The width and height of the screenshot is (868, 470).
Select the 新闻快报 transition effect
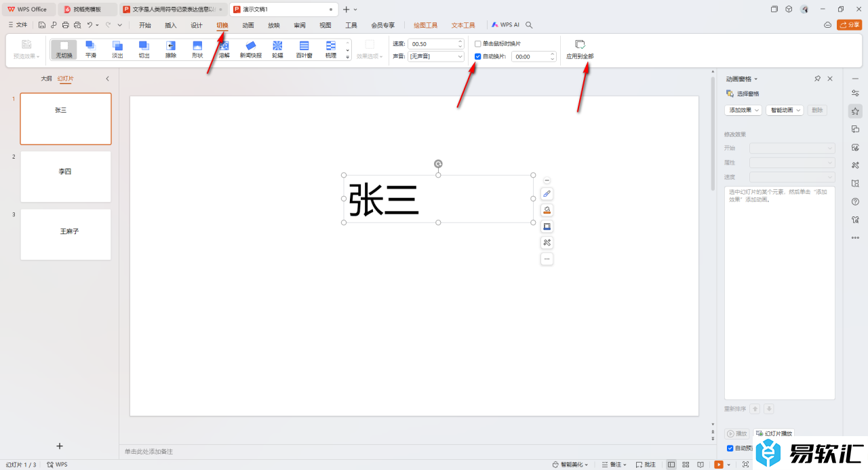(250, 50)
